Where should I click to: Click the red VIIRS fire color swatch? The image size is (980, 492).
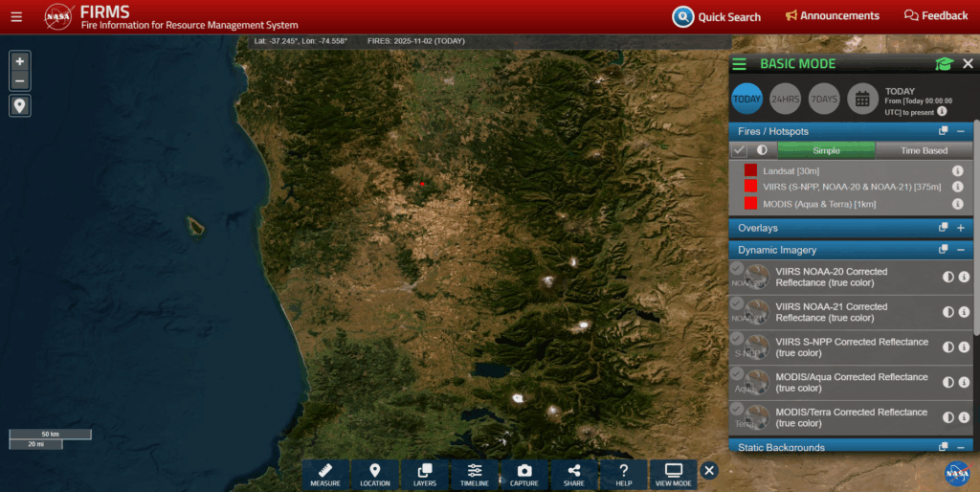tap(750, 187)
